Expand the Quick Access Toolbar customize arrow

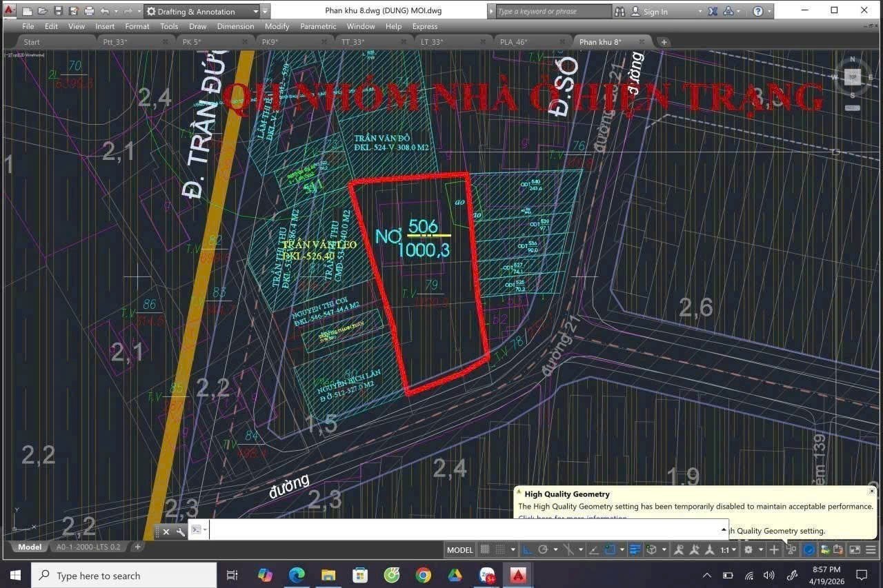click(266, 11)
